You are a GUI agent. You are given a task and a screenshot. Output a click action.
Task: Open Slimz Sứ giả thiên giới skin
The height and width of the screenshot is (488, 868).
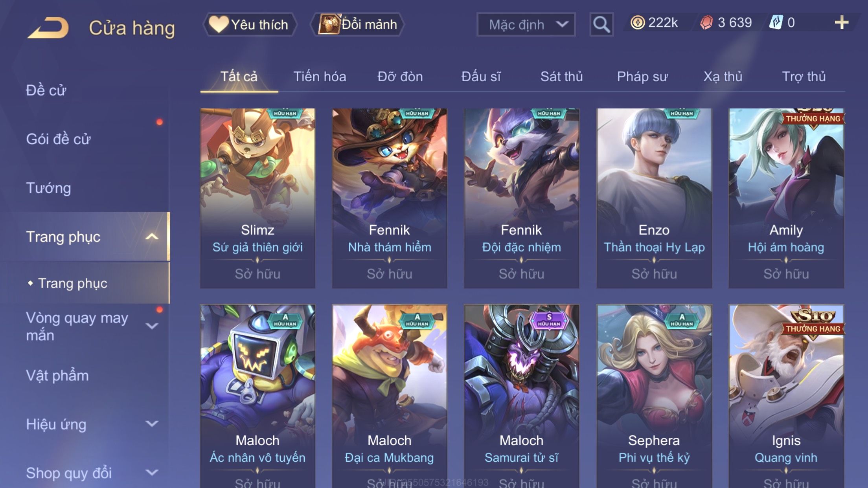pos(257,198)
